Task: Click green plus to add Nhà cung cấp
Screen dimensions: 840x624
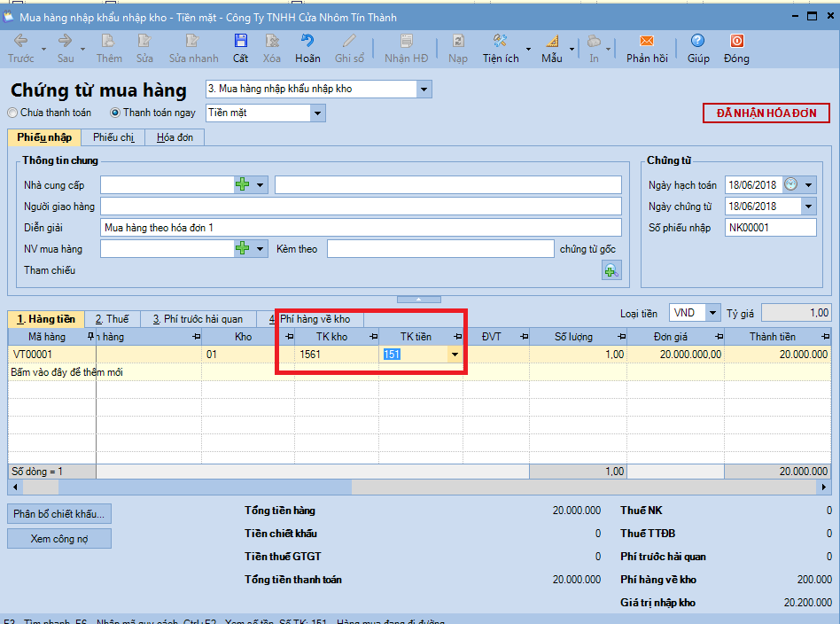Action: coord(243,184)
